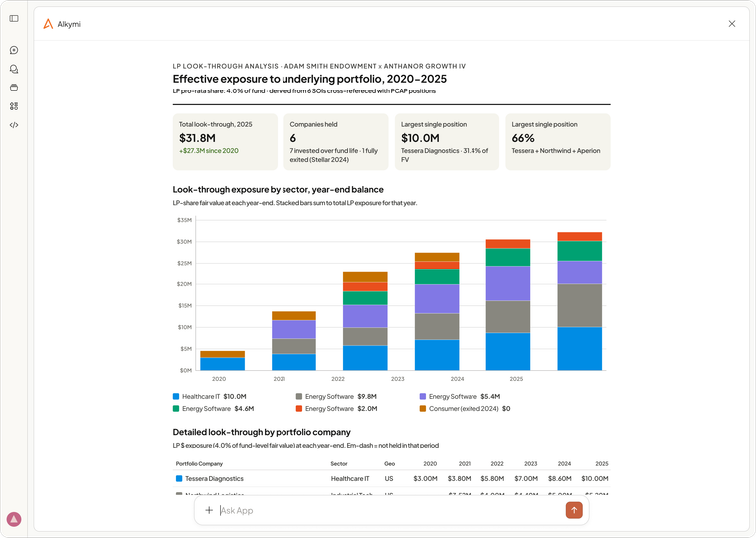
Task: Close the Alkymi app panel
Action: 732,24
